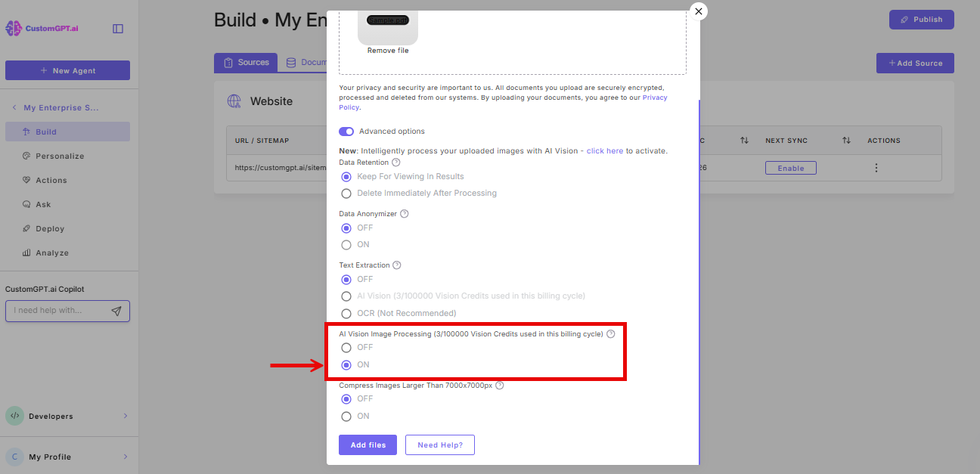This screenshot has height=474, width=980.
Task: Open the Build menu item
Action: pyautogui.click(x=67, y=132)
